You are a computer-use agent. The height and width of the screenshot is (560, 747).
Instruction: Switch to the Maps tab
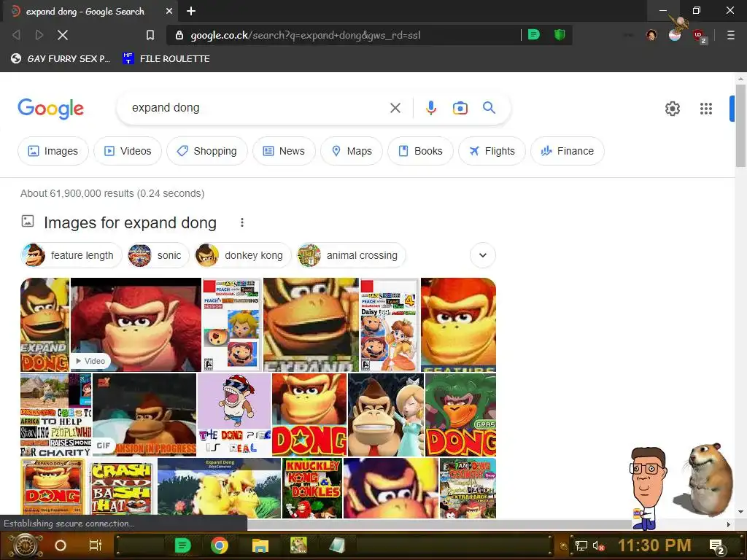click(x=352, y=151)
